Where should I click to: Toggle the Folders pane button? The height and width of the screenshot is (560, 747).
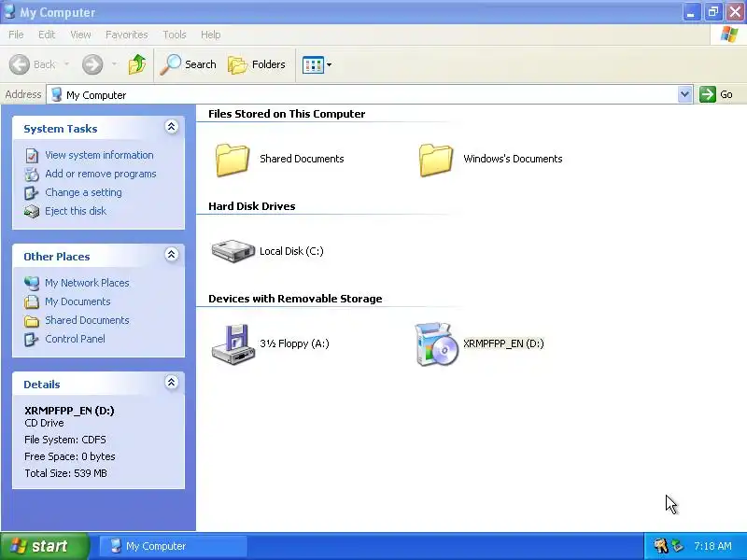tap(256, 64)
